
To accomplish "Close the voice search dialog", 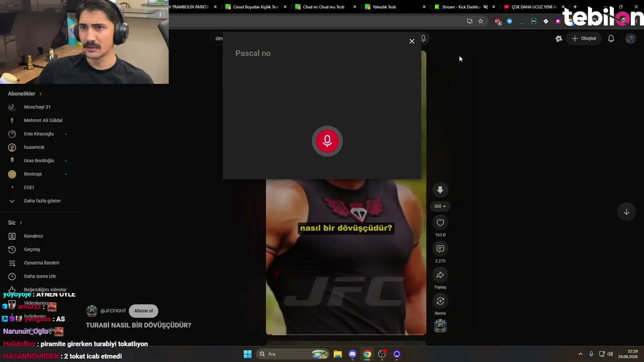I will click(x=412, y=41).
